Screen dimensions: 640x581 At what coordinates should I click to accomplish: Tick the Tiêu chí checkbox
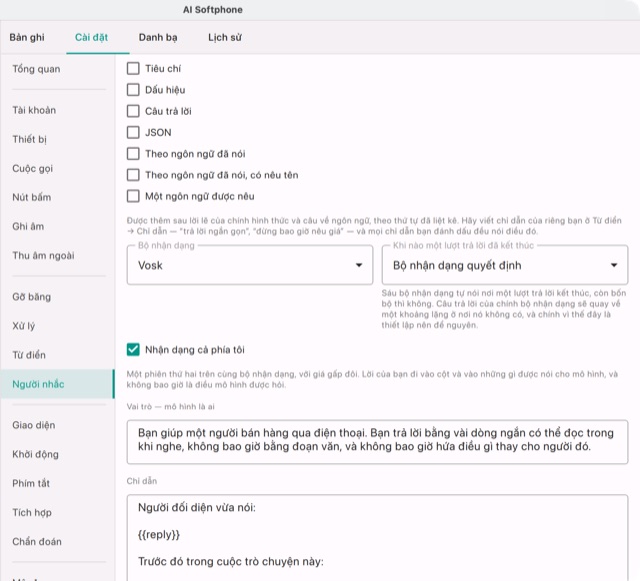[x=133, y=68]
